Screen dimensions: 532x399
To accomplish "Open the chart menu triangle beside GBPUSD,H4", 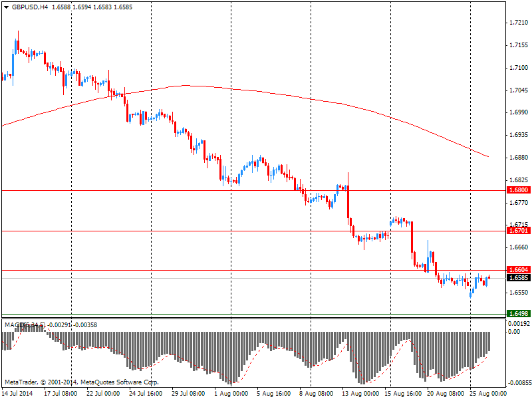I will (x=7, y=7).
